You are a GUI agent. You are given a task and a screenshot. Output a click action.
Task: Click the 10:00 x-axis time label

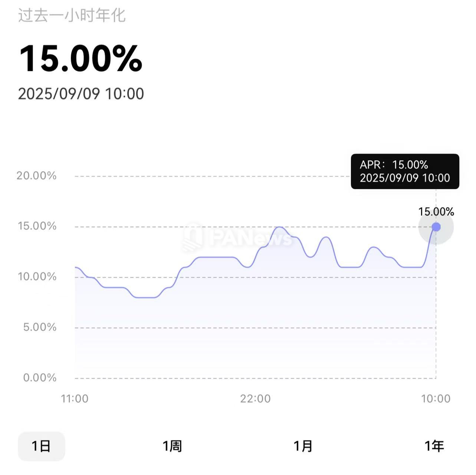[x=436, y=398]
